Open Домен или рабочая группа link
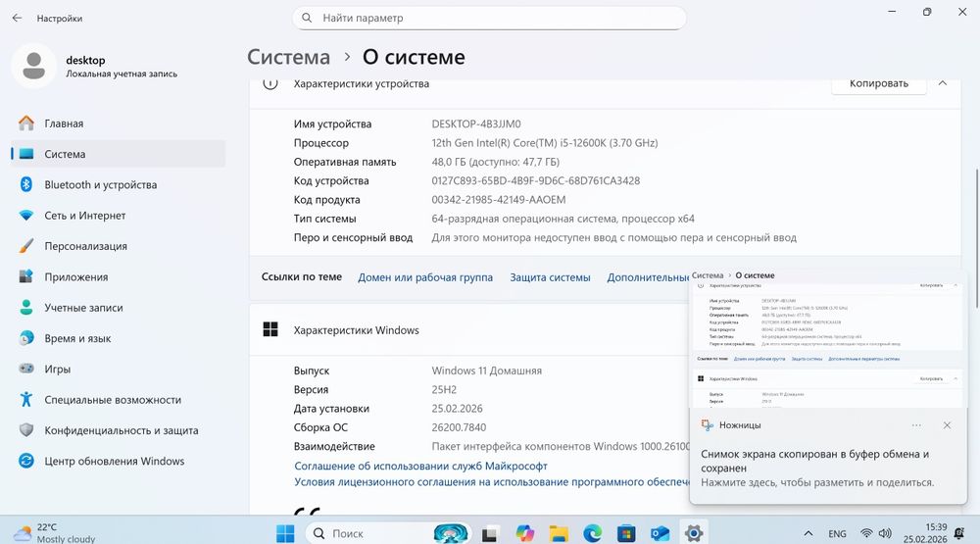 425,277
